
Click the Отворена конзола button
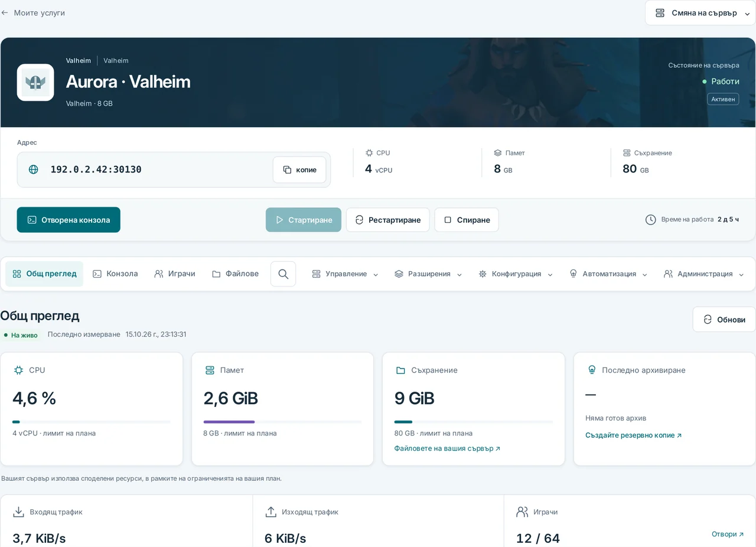69,220
